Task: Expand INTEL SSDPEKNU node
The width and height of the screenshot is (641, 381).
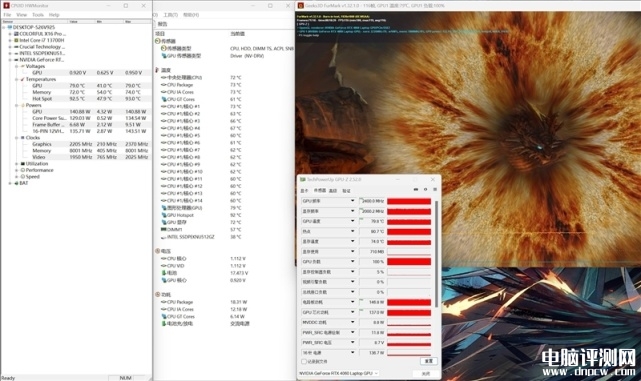Action: click(x=10, y=54)
